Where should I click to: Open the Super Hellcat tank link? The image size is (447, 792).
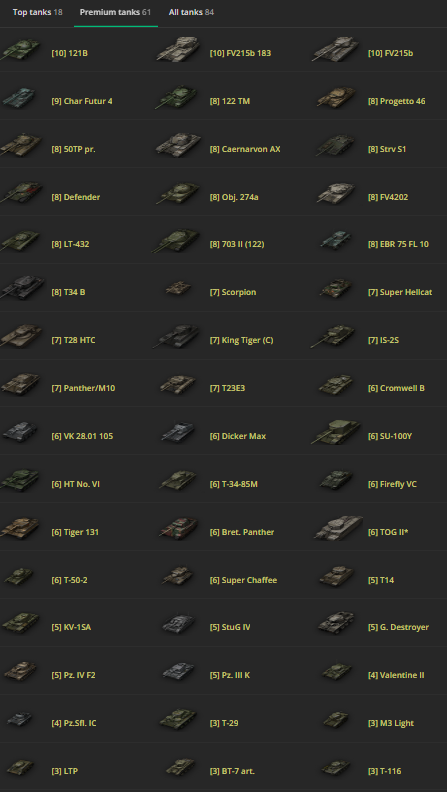click(x=400, y=292)
